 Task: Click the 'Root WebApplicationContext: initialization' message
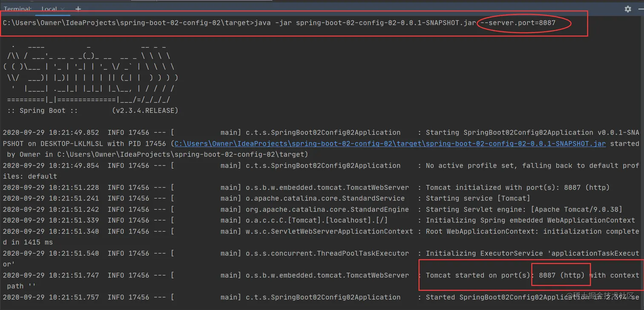click(x=532, y=231)
